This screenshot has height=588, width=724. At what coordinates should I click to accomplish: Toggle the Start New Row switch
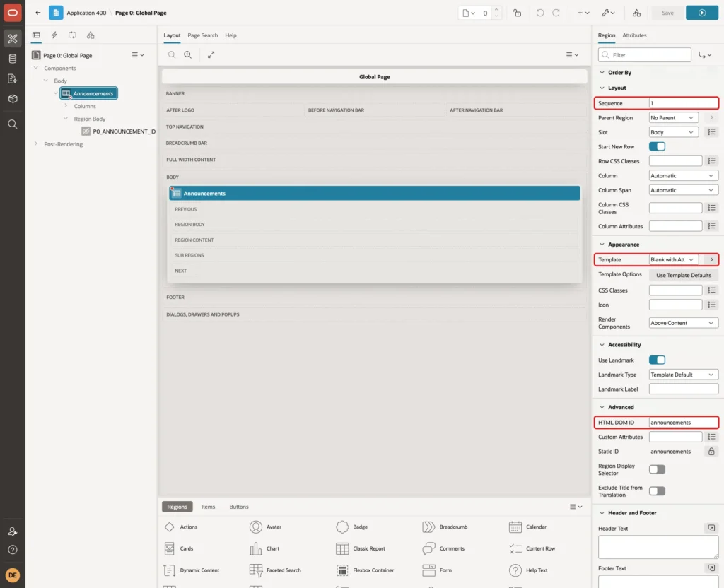click(x=657, y=146)
